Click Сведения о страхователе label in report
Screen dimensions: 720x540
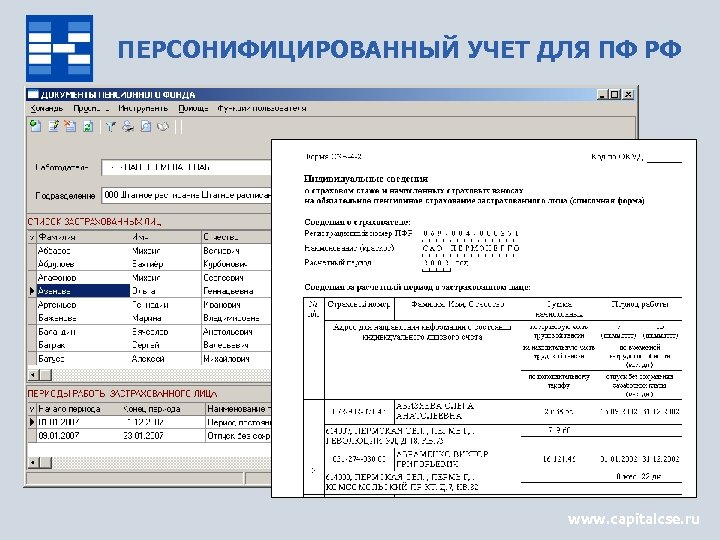357,222
